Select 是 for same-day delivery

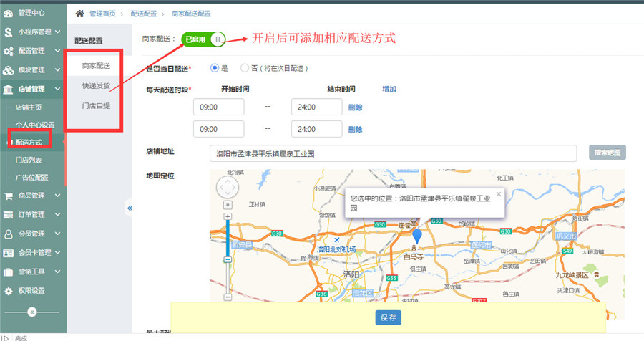(x=215, y=68)
